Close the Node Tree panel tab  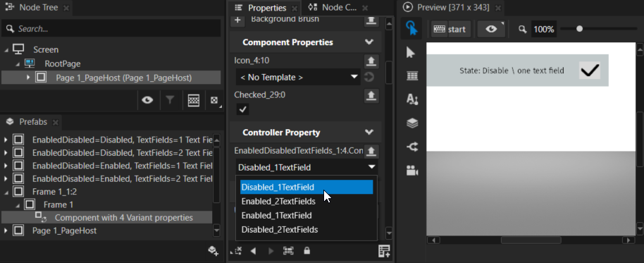(66, 8)
